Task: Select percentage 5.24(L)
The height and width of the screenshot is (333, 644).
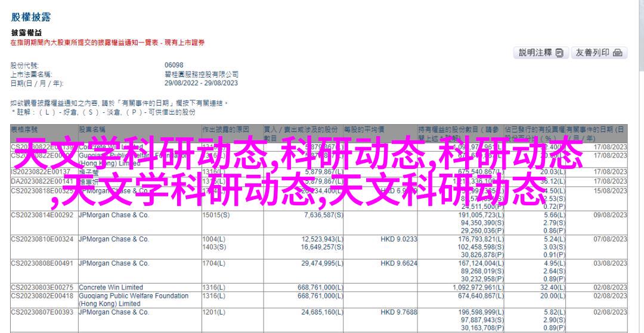Action: click(x=555, y=239)
